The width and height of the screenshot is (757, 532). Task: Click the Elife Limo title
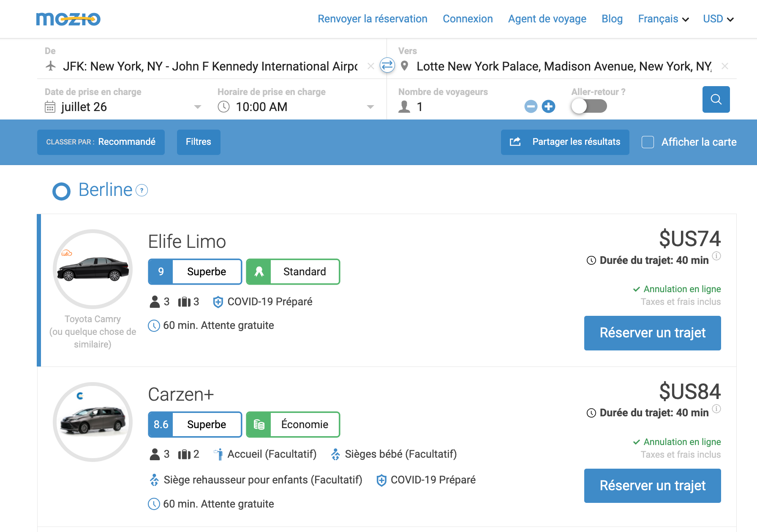(187, 242)
